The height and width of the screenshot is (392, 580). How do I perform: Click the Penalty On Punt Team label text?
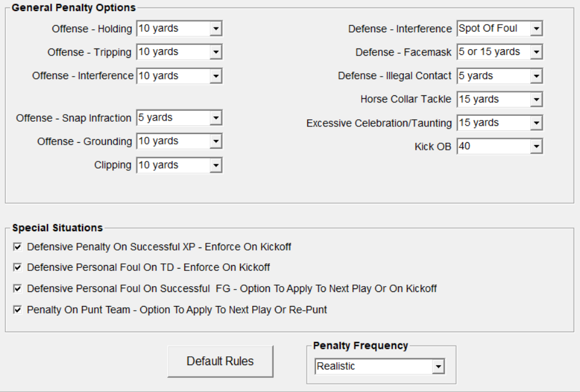177,310
